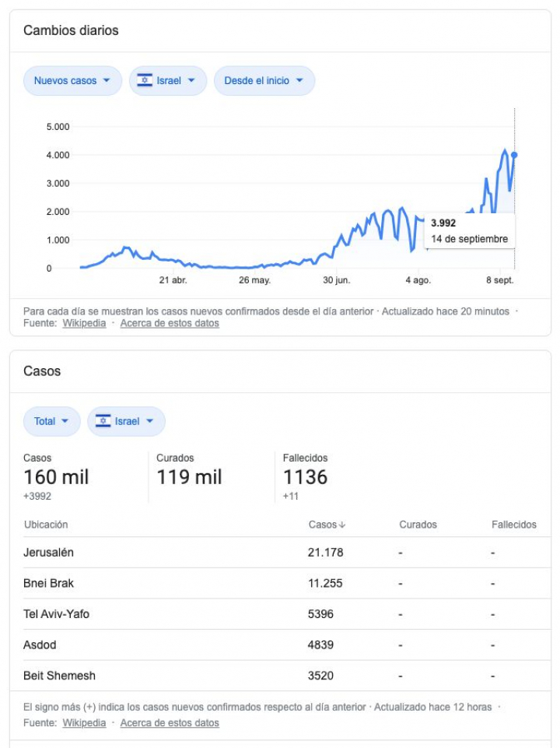This screenshot has width=560, height=748.
Task: Click the Ubicación column header
Action: pyautogui.click(x=46, y=525)
